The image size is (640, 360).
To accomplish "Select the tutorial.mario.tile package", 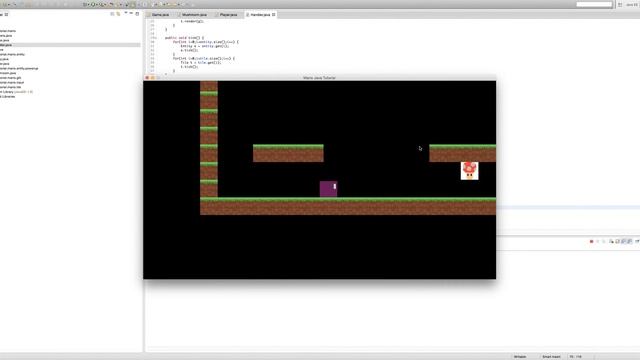I will (x=11, y=87).
